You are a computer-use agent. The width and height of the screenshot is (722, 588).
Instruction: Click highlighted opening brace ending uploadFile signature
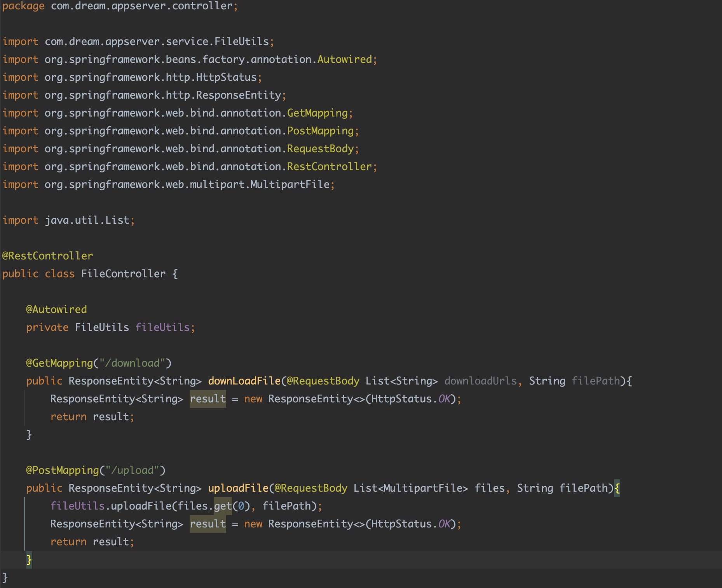(x=617, y=488)
